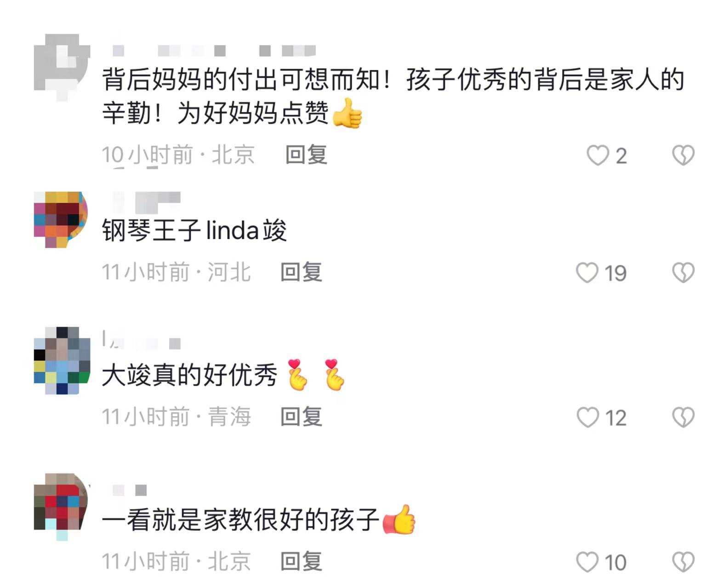
Task: Dislike the 钢琴王子 linda竣 comment
Action: pos(683,273)
